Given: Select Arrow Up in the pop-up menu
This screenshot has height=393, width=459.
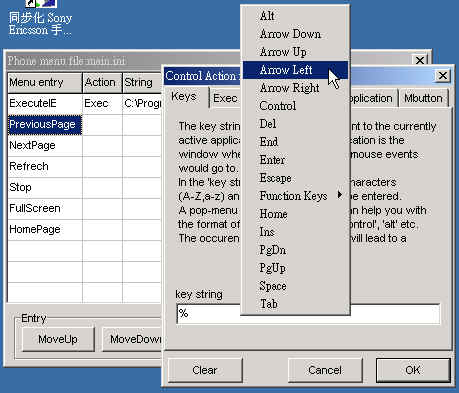Looking at the screenshot, I should [295, 52].
